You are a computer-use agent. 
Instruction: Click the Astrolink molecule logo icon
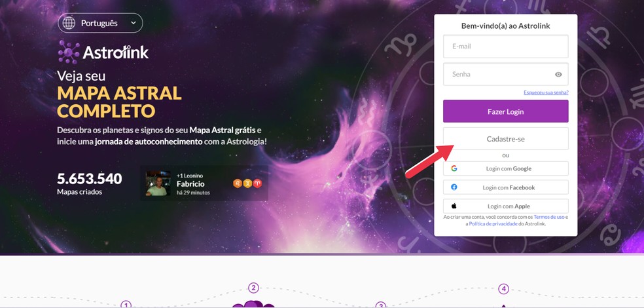[69, 52]
